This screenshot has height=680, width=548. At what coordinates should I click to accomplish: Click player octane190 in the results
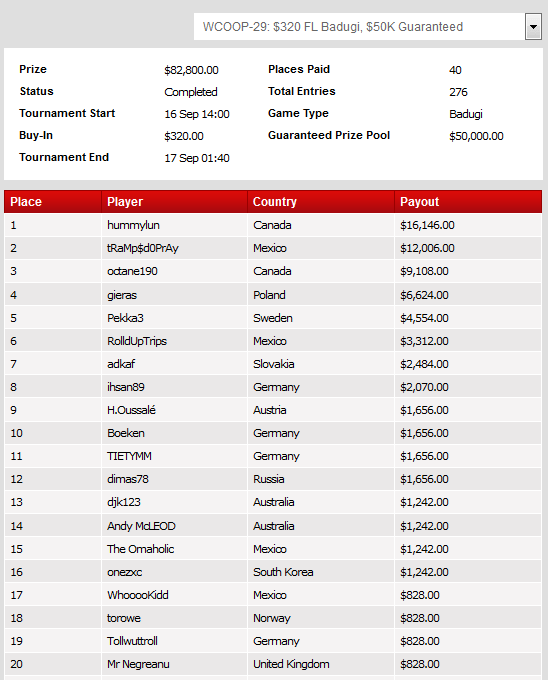tap(132, 271)
